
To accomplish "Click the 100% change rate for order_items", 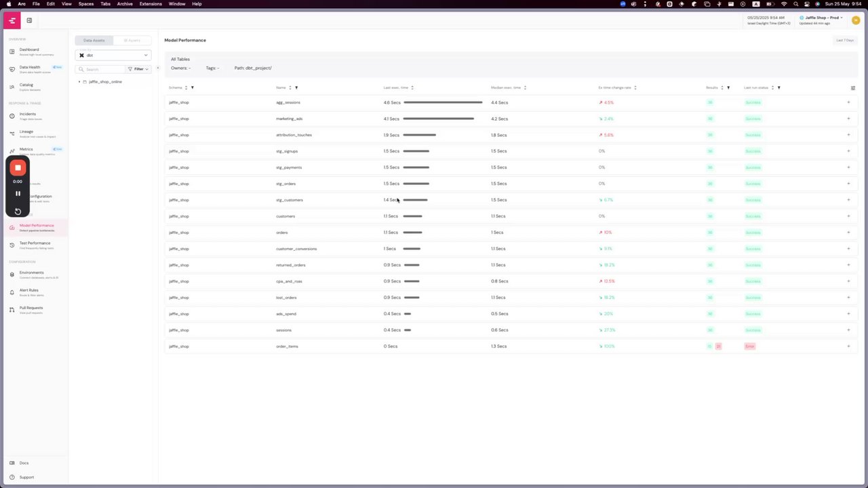I will [x=607, y=346].
